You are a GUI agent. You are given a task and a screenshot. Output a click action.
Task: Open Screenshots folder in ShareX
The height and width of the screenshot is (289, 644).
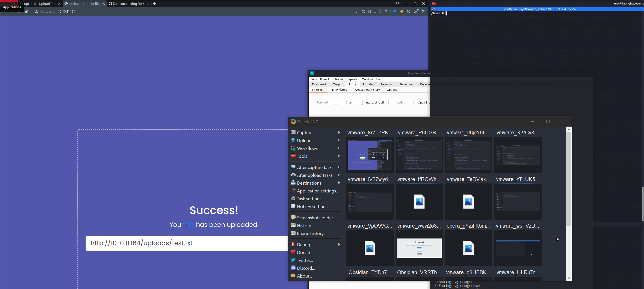coord(316,218)
